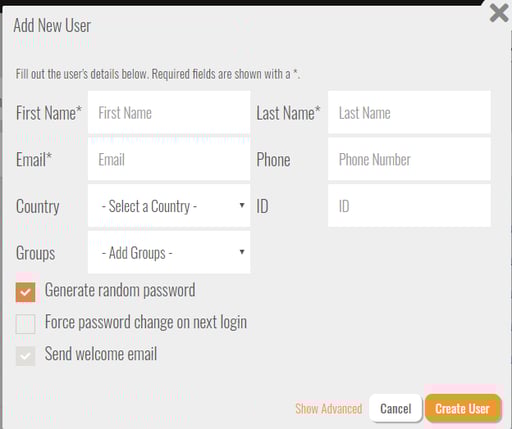Click the Groups field's arrow icon
This screenshot has height=429, width=512.
click(x=242, y=252)
